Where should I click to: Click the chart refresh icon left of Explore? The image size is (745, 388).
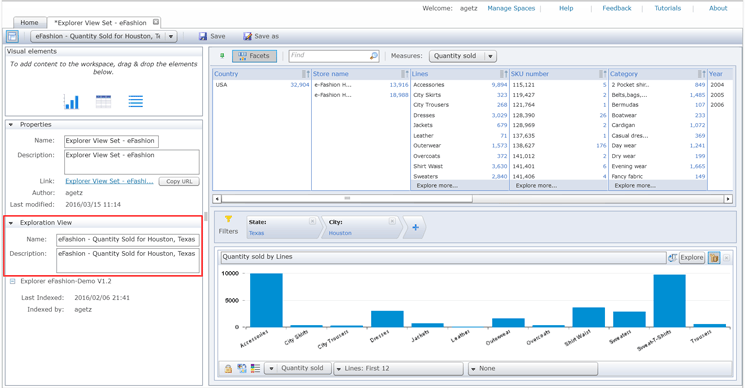(672, 257)
